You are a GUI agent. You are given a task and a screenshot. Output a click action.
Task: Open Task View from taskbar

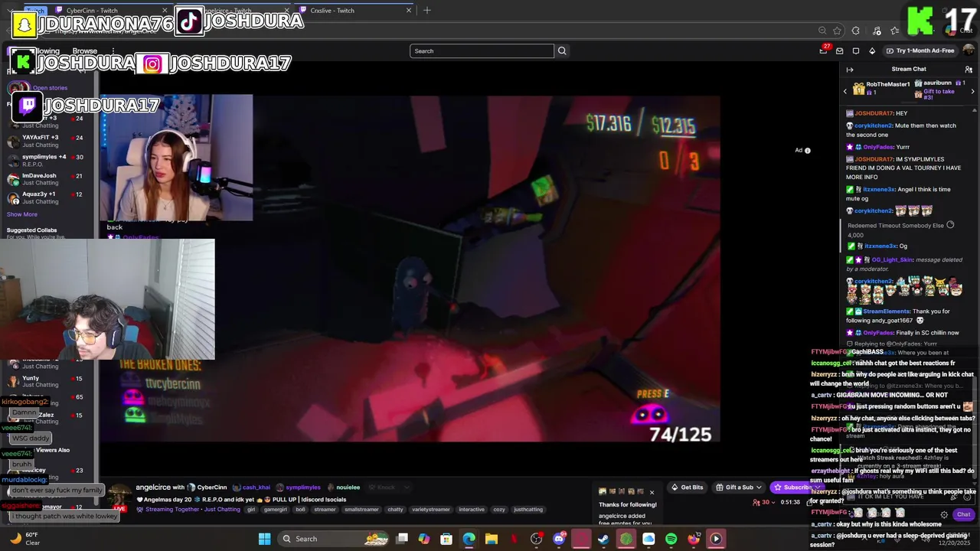(x=402, y=539)
